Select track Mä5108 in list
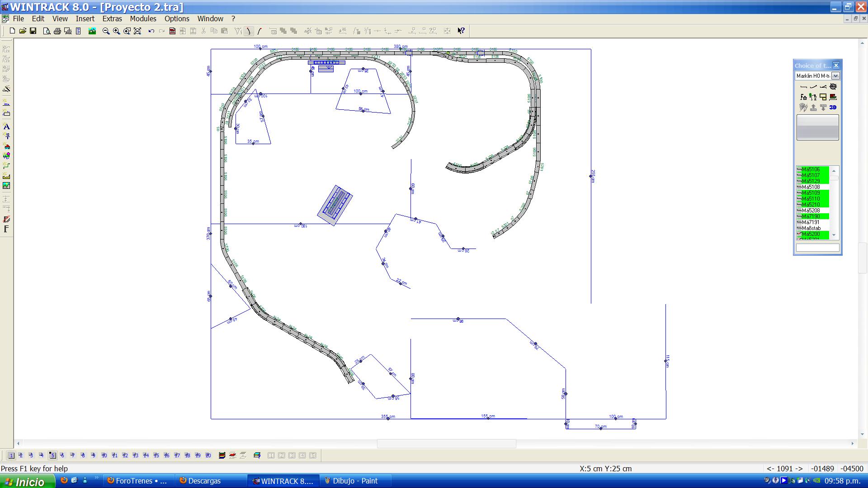The width and height of the screenshot is (868, 488). [813, 187]
